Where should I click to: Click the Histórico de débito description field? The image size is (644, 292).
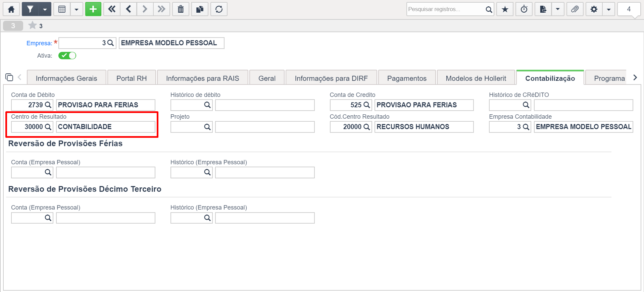coord(265,105)
